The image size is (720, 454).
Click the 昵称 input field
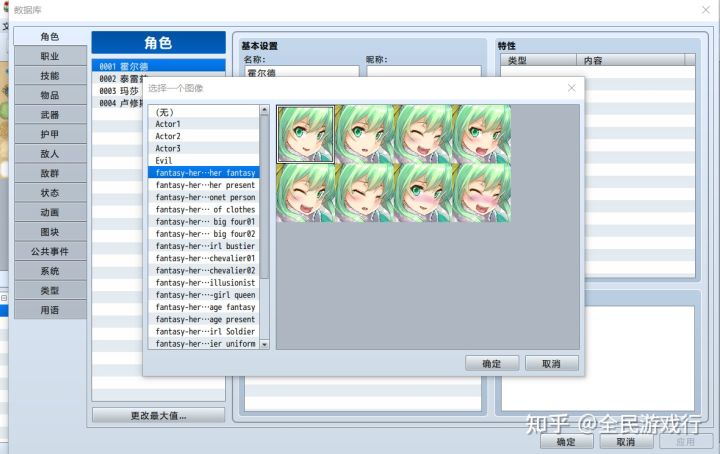point(424,72)
